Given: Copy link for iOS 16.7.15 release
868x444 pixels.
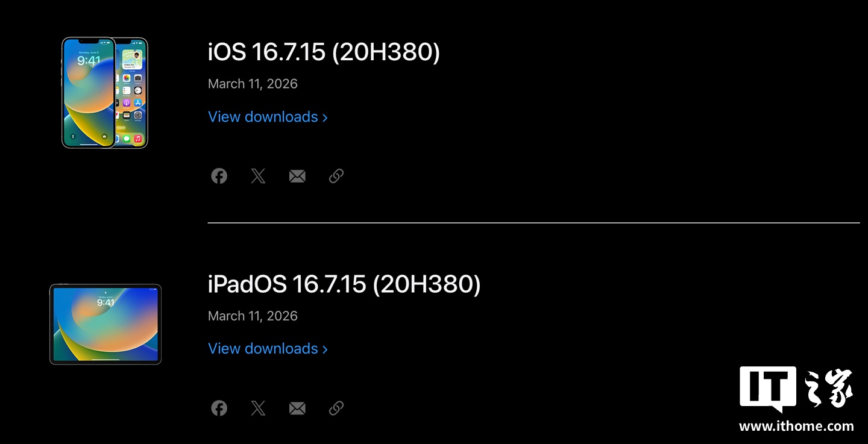Looking at the screenshot, I should tap(336, 176).
